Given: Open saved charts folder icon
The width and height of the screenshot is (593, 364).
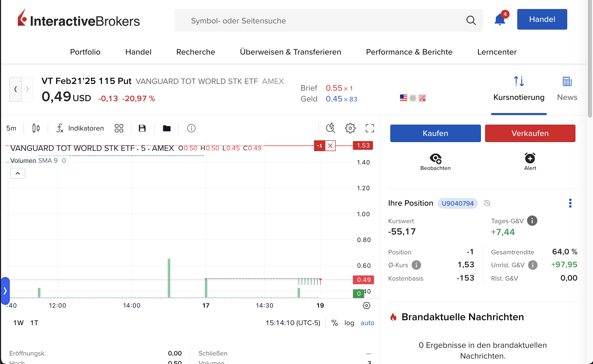Looking at the screenshot, I should click(167, 128).
